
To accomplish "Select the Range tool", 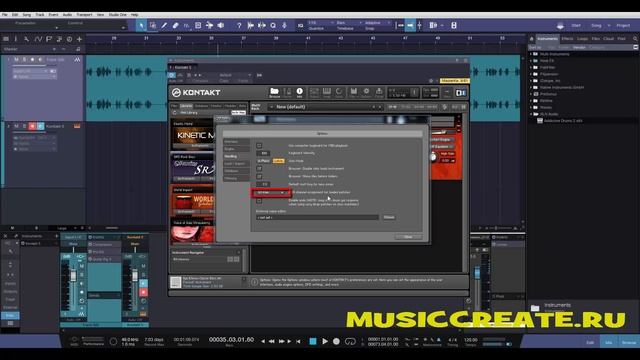I will click(153, 25).
